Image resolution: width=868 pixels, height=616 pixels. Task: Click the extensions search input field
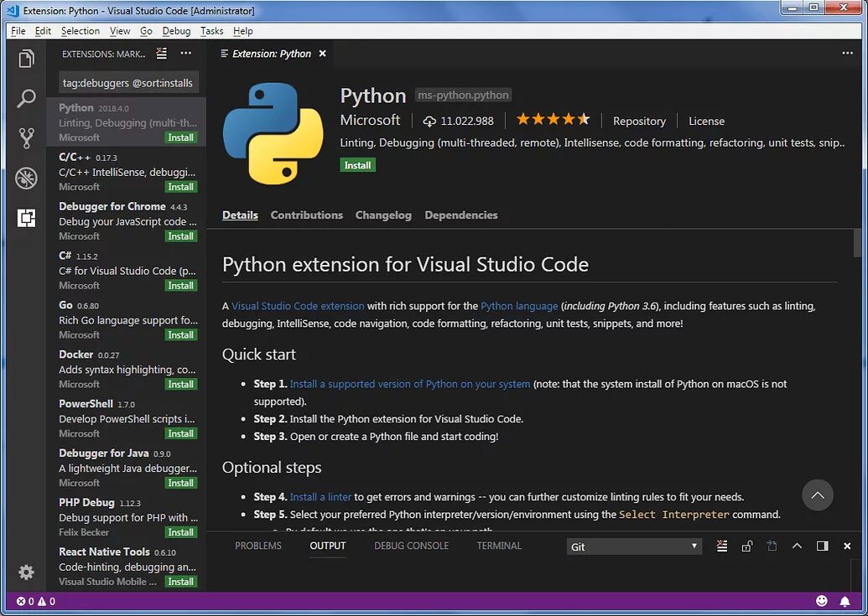[128, 82]
